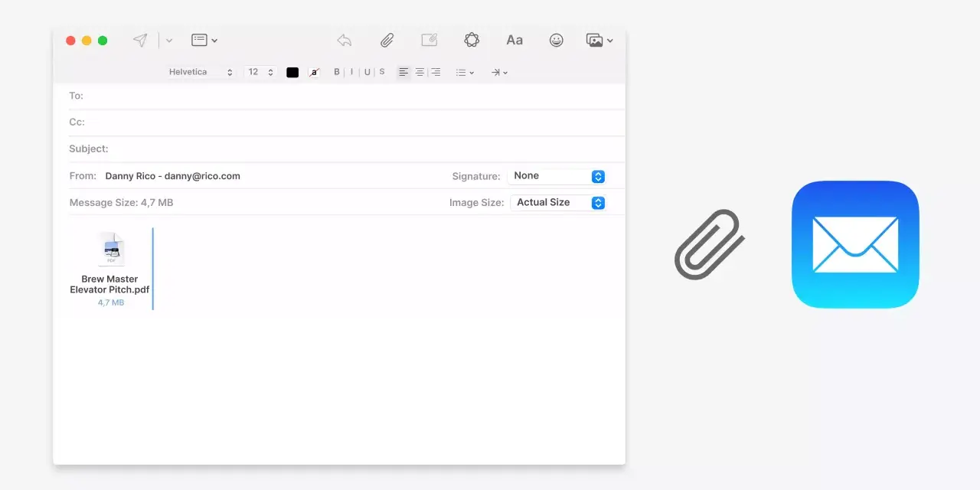Change the font size from 12
Viewport: 980px width, 490px height.
260,72
